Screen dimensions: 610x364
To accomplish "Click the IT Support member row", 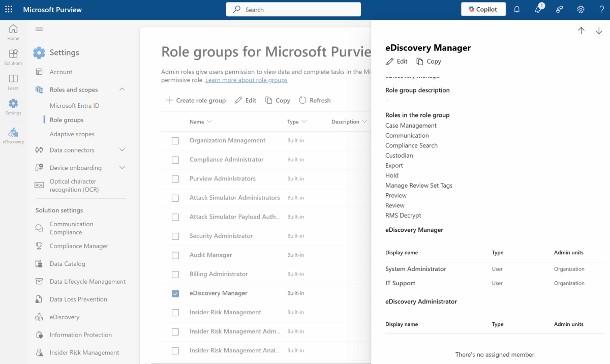I will pos(495,283).
